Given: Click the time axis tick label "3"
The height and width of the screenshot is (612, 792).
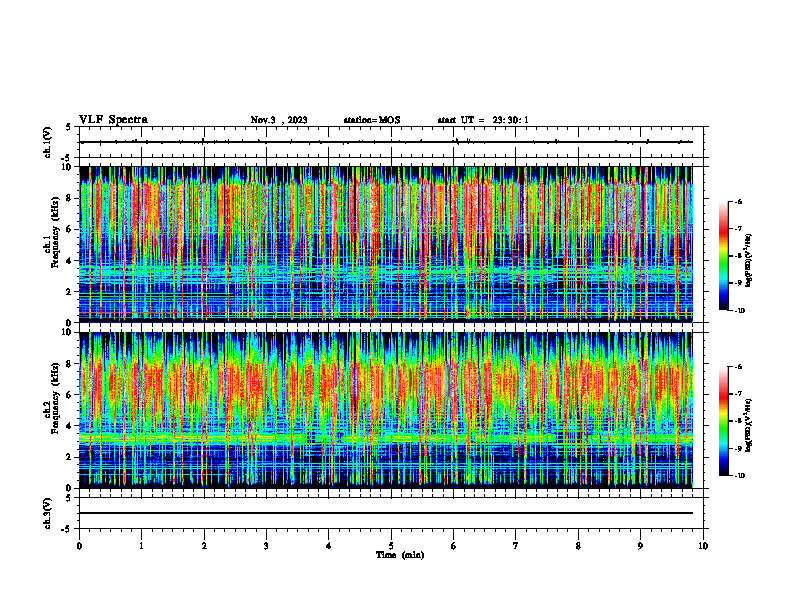Looking at the screenshot, I should (x=266, y=546).
